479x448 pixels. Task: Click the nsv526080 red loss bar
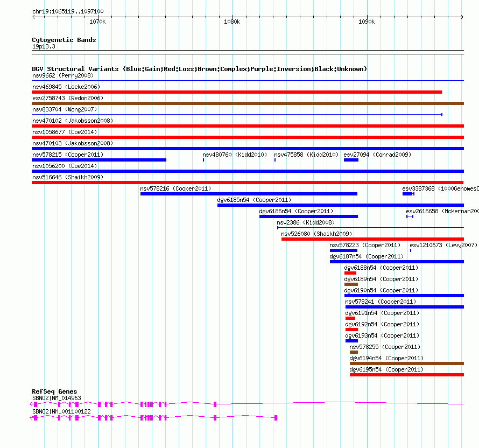[x=372, y=239]
